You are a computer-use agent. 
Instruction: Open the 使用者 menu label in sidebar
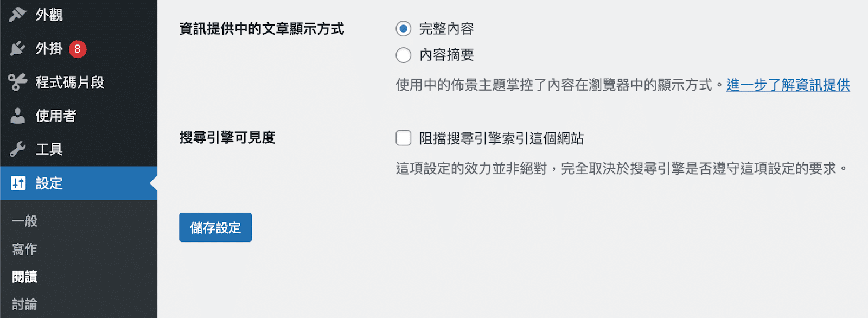point(56,116)
